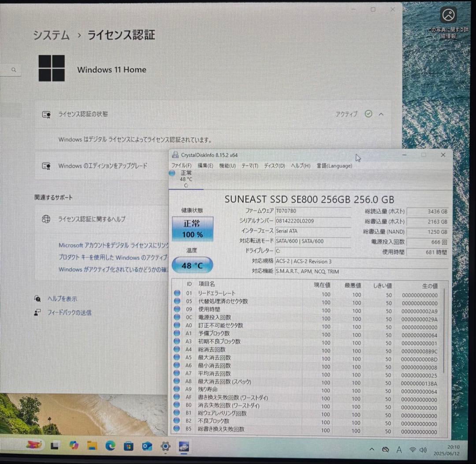Collapse the ライセンス認証の状態 section chevron
The height and width of the screenshot is (464, 476).
coord(381,114)
